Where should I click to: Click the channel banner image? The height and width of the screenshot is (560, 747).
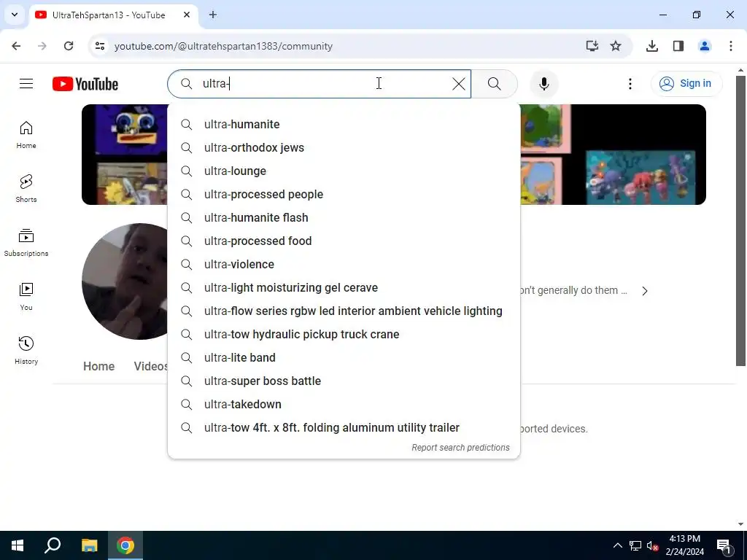pos(613,155)
